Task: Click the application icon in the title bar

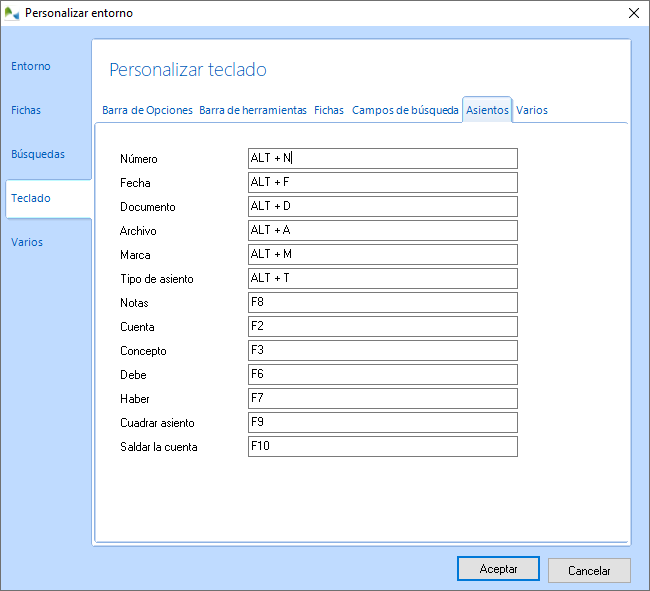Action: (12, 13)
